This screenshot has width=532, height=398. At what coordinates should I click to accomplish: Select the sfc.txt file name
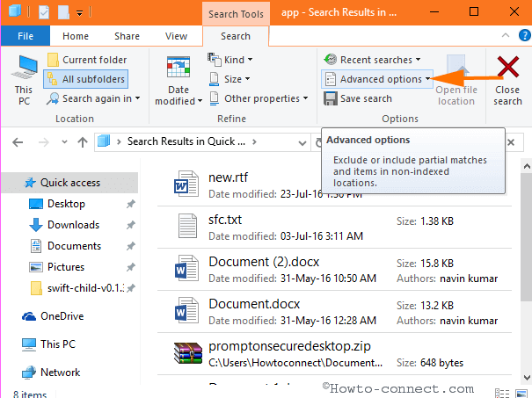(x=225, y=220)
